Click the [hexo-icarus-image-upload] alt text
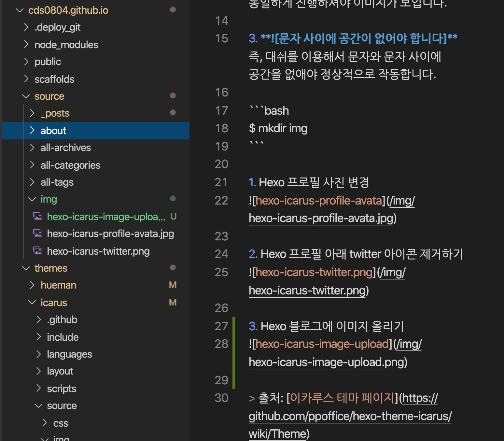504x441 pixels. (322, 344)
